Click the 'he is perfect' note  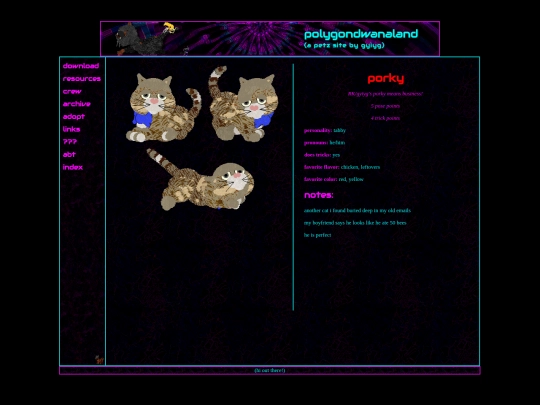coord(318,235)
